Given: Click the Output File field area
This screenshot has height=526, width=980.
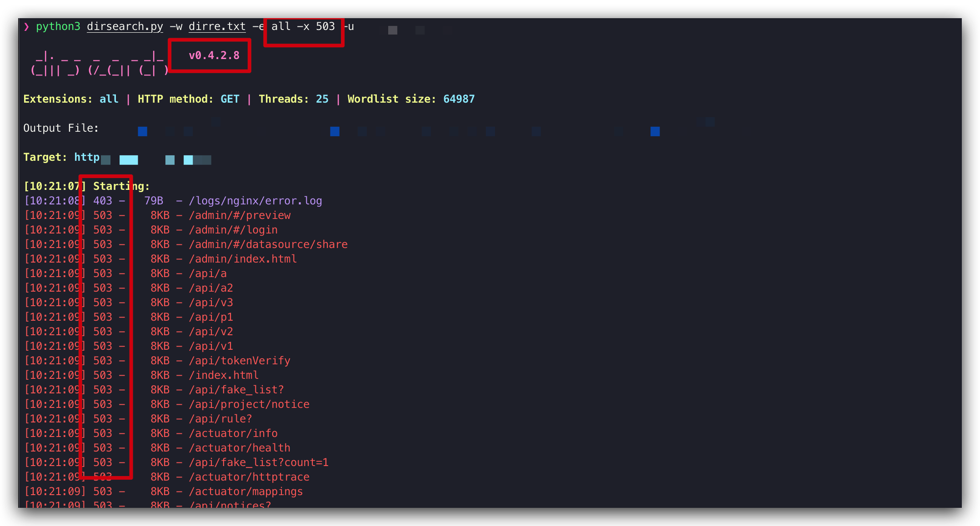Looking at the screenshot, I should coord(61,128).
